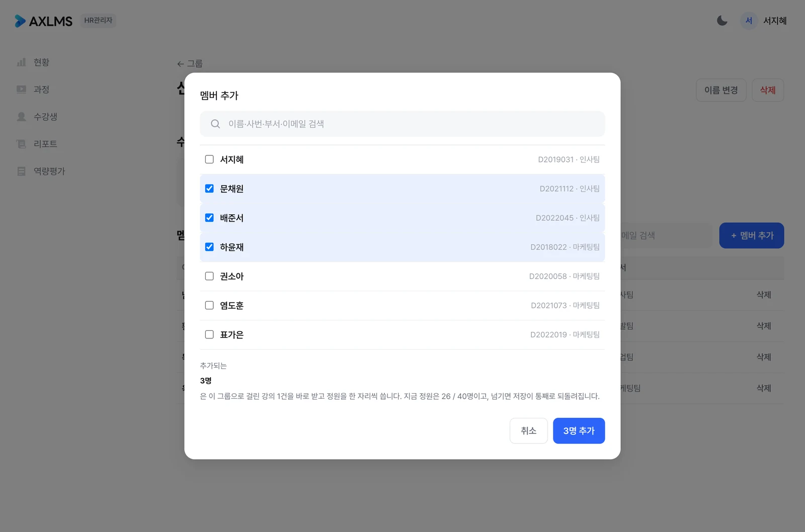Screen dimensions: 805x532
Task: Click the 3명 count text
Action: [x=206, y=381]
